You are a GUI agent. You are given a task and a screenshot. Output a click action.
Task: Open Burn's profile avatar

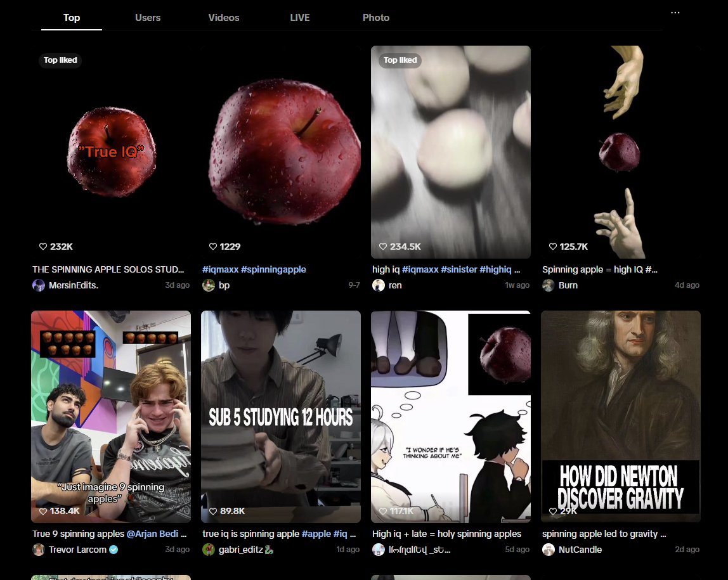549,285
